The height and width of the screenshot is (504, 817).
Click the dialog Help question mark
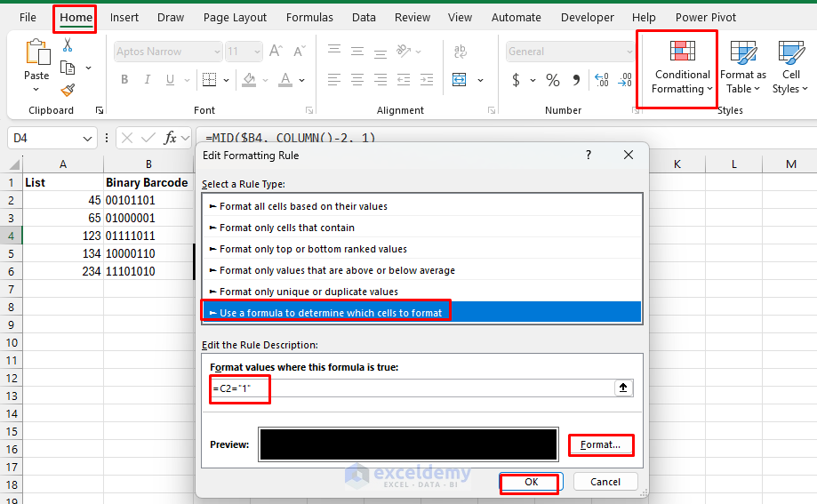(589, 155)
